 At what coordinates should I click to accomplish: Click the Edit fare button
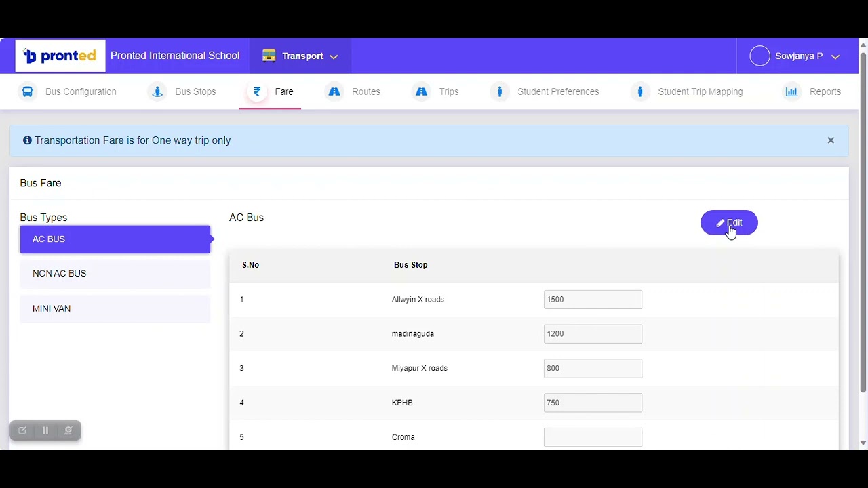[x=729, y=222]
